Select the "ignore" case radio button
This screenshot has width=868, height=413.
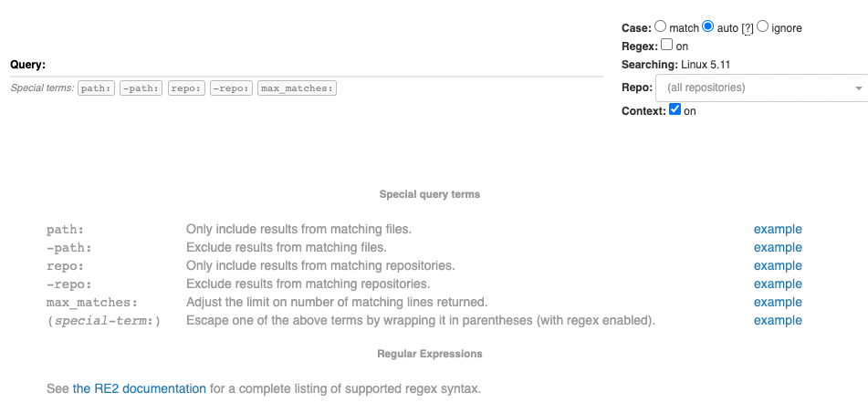tap(762, 26)
